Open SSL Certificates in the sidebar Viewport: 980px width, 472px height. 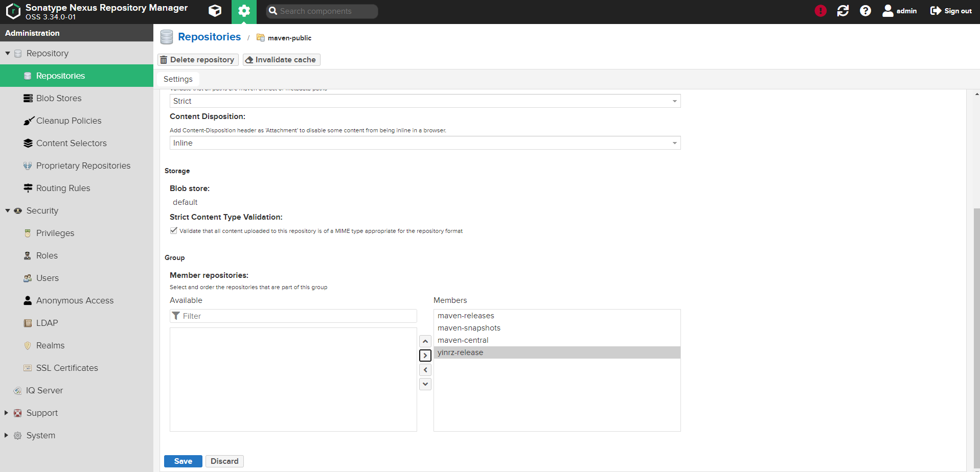pyautogui.click(x=77, y=368)
